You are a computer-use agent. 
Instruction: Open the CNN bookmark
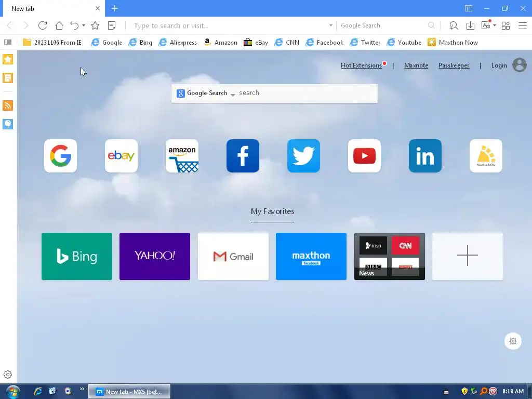tap(287, 42)
